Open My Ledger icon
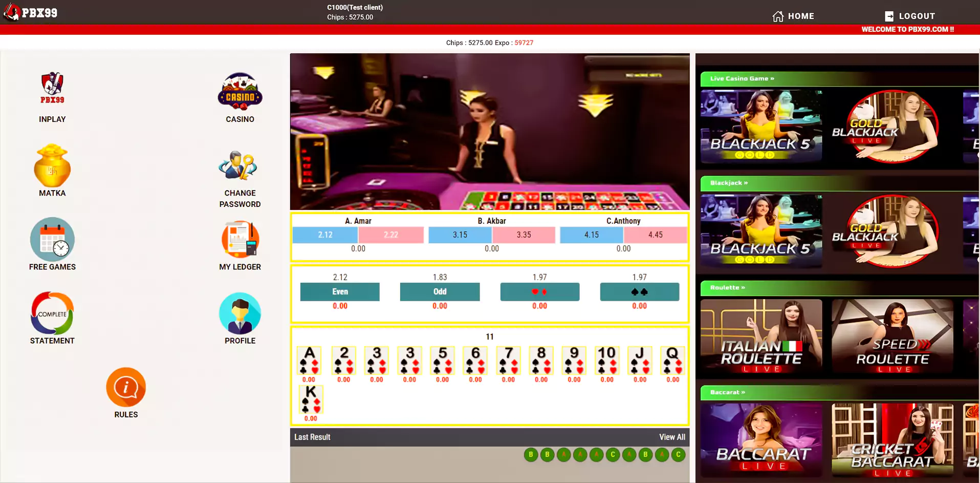The width and height of the screenshot is (980, 483). tap(239, 239)
